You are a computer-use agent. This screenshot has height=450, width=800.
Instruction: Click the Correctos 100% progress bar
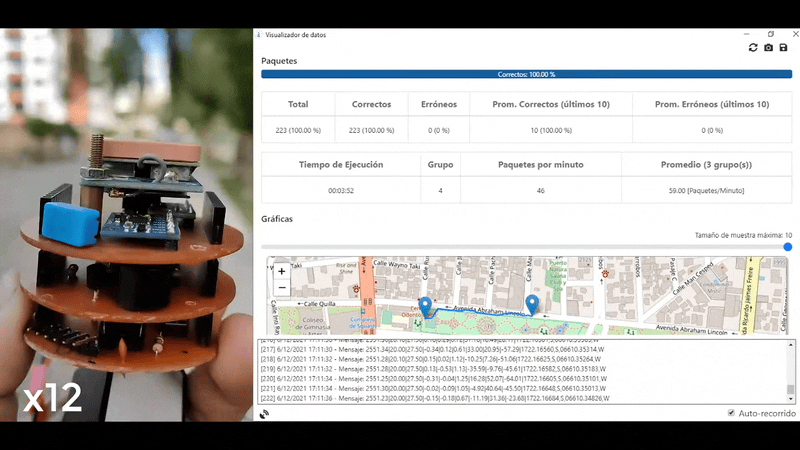coord(527,74)
